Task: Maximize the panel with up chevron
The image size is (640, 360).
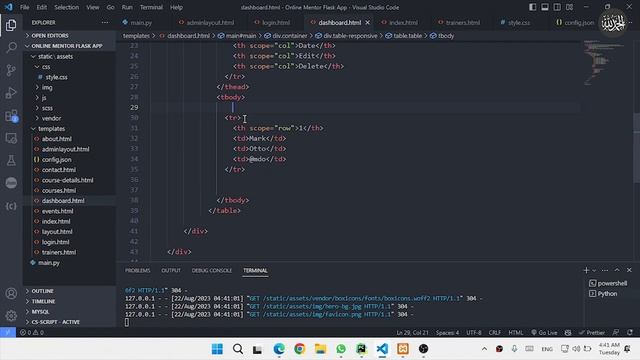Action: pos(617,270)
